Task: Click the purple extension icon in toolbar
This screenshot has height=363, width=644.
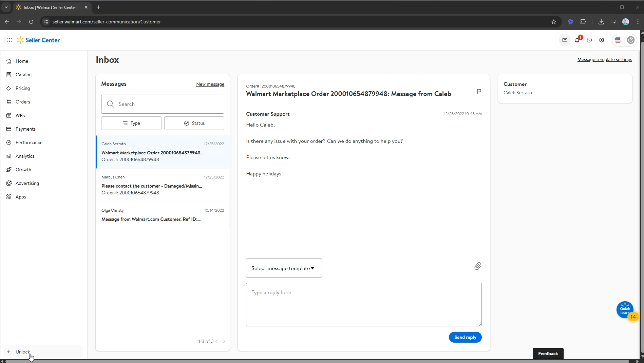Action: [571, 22]
